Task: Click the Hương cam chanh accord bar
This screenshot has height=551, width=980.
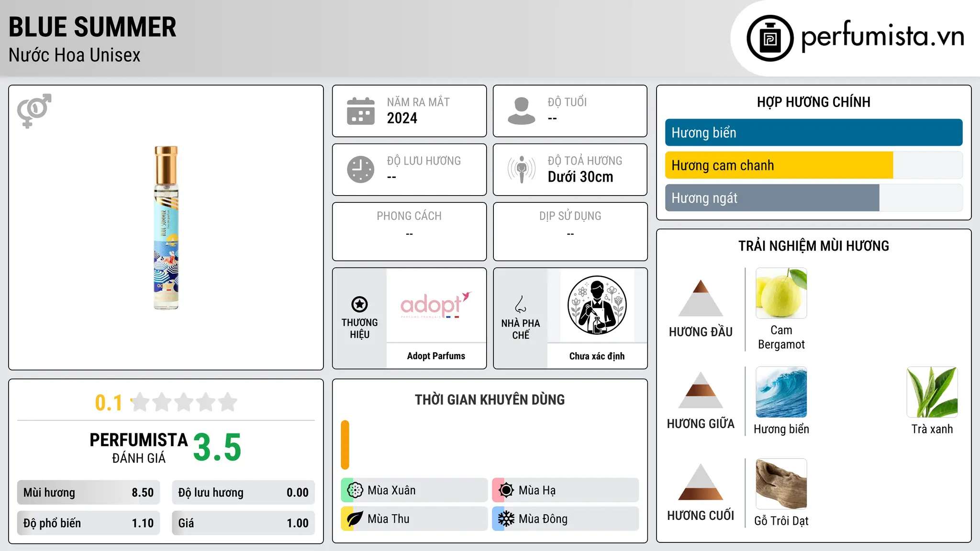Action: click(x=813, y=165)
